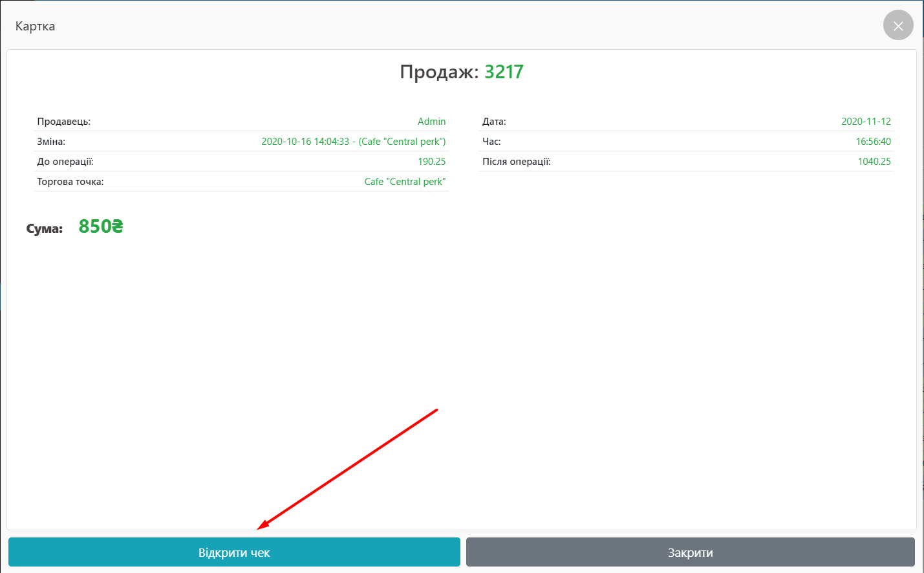The width and height of the screenshot is (924, 573).
Task: Click the Після операції label
Action: [x=516, y=162]
